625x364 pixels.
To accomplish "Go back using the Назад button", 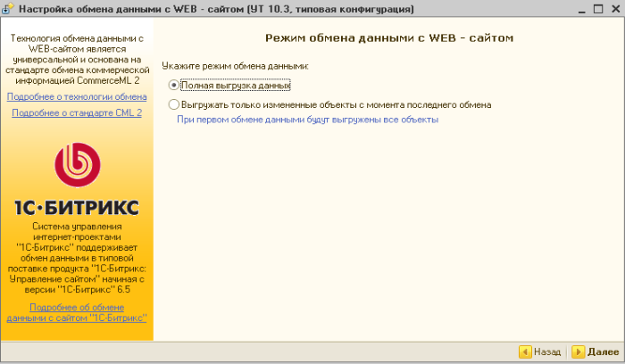I will (x=540, y=352).
